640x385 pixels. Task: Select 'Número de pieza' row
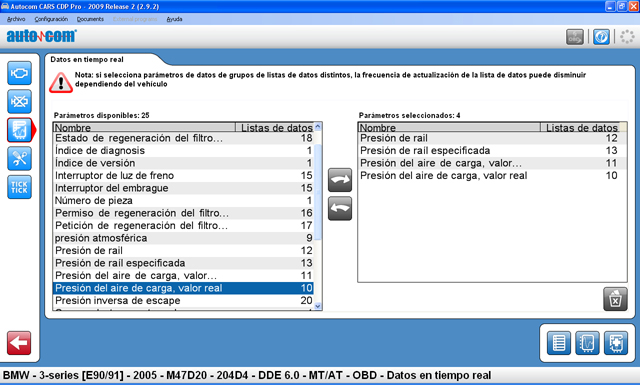pos(183,200)
